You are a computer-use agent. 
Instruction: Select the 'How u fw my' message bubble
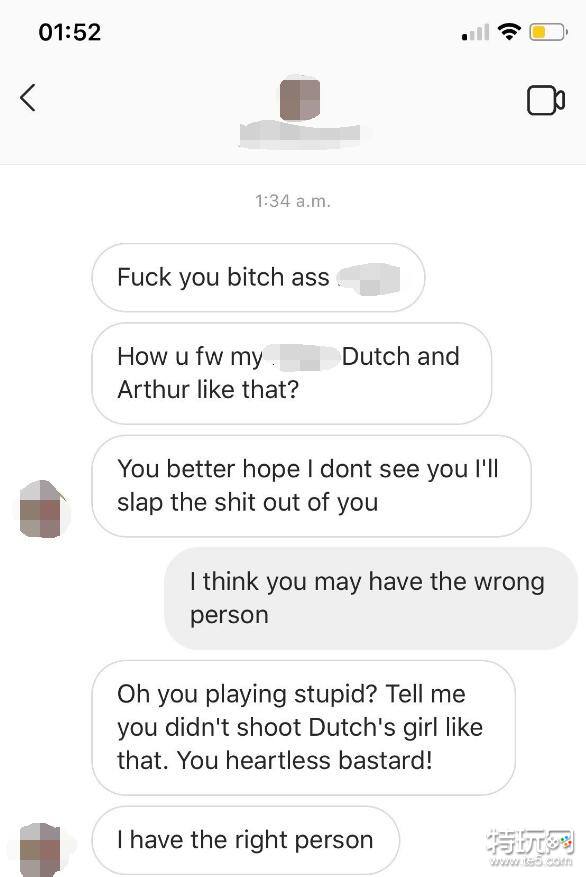tap(291, 373)
